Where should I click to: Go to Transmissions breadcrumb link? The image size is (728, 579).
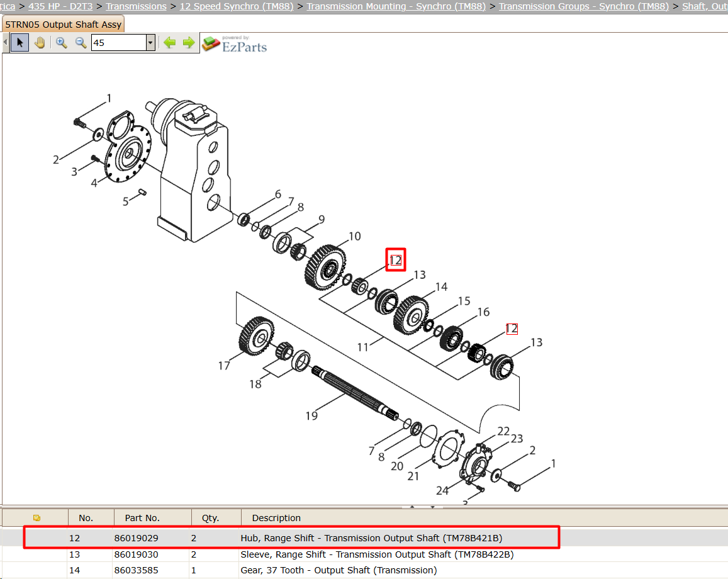tap(136, 6)
